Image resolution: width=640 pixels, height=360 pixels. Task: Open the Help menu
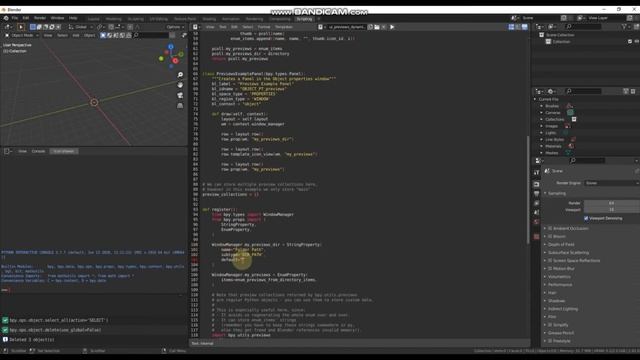point(73,18)
